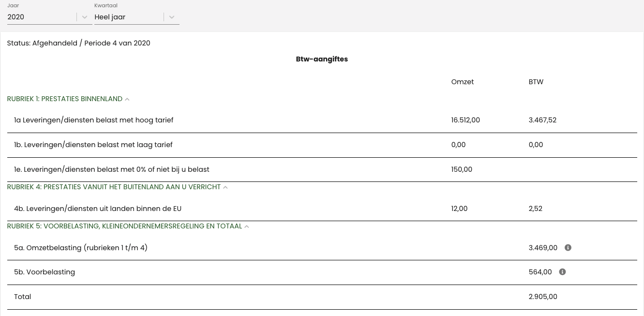Click info icon beside 5b Voorbelasting amount
The image size is (644, 316).
(x=562, y=272)
